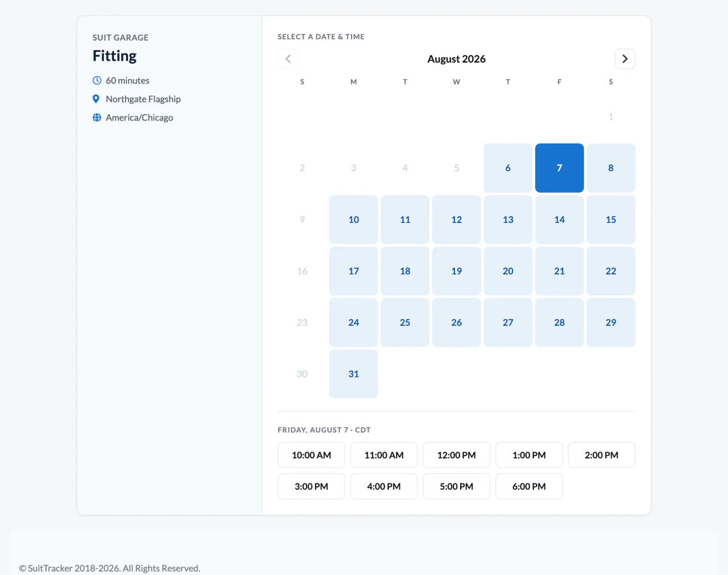Go to previous month with left chevron
728x575 pixels.
288,59
